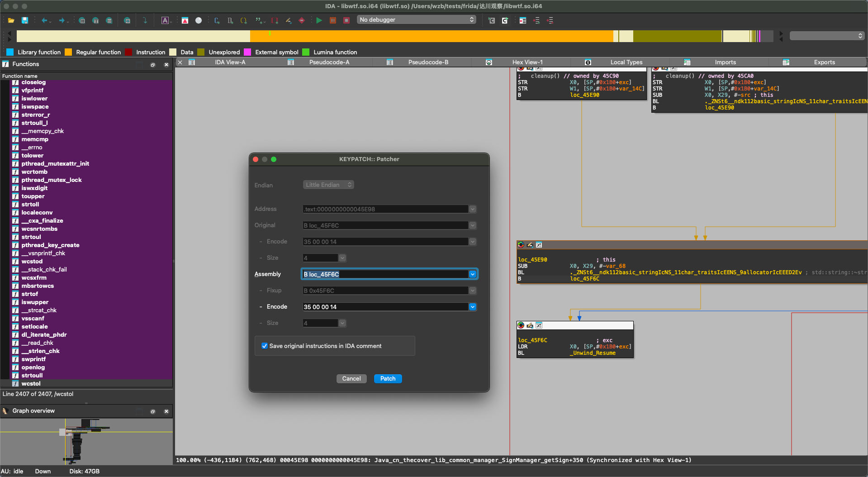This screenshot has width=868, height=477.
Task: Click the red brackets array toolbar icon
Action: click(275, 20)
